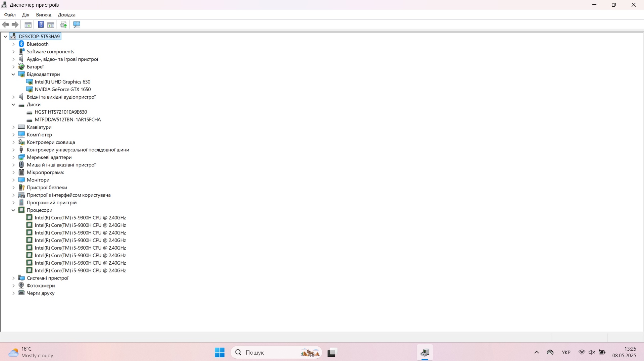The height and width of the screenshot is (361, 644).
Task: Collapse the Відеоадаптери category
Action: pyautogui.click(x=13, y=74)
